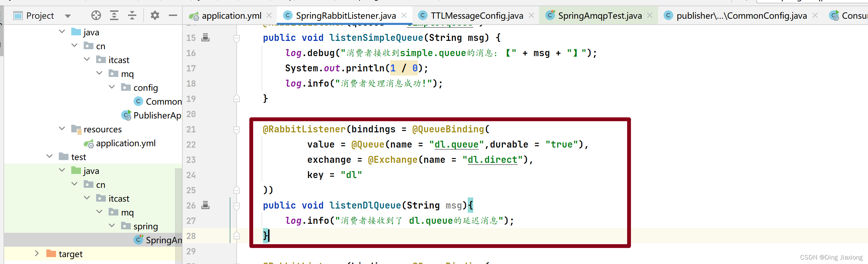Close the SpringRabbitListener.java tab
The image size is (868, 264).
coord(404,16)
